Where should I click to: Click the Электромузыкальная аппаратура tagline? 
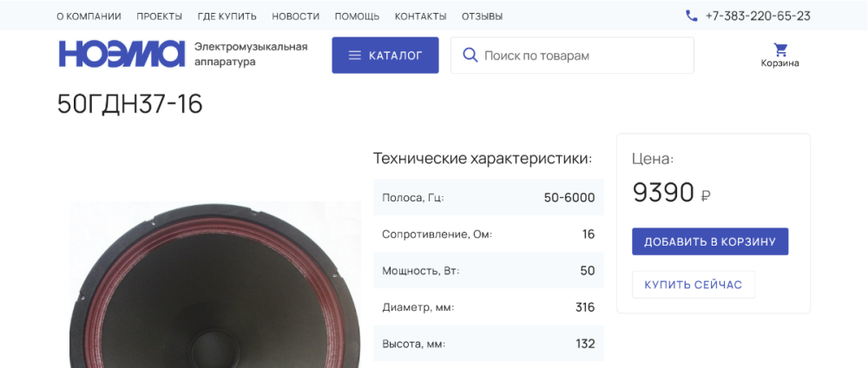(251, 54)
